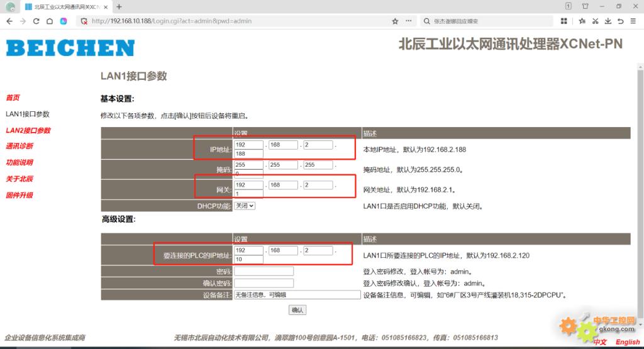Image resolution: width=644 pixels, height=349 pixels.
Task: Click the 掩码 first octet field 255
Action: point(248,165)
